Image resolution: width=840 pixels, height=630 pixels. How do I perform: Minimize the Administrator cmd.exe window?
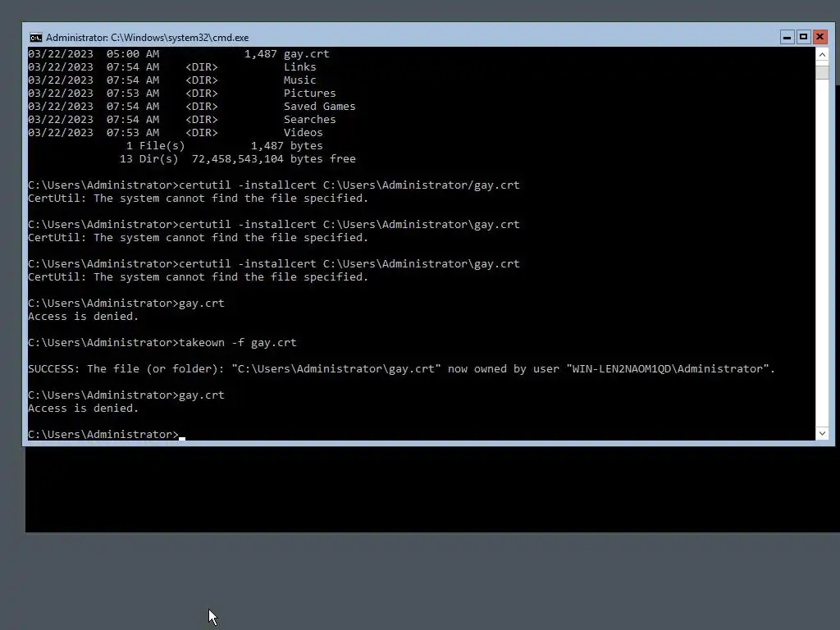(787, 37)
